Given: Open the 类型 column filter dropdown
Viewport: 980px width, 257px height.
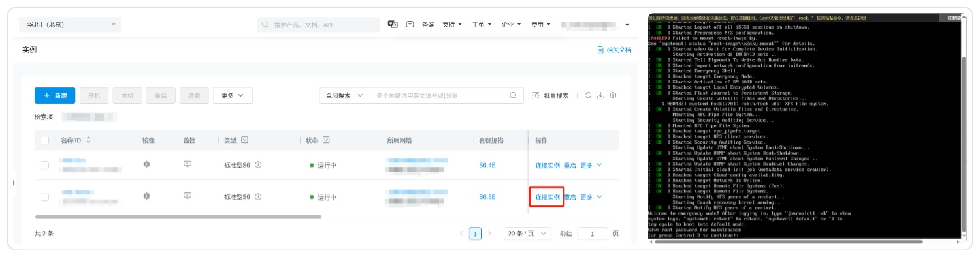Looking at the screenshot, I should click(x=244, y=140).
